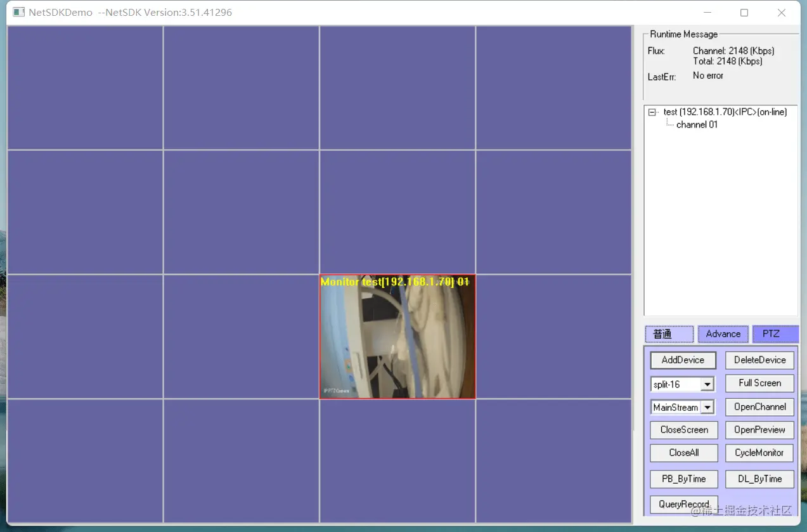This screenshot has width=807, height=532.
Task: Click the OpenPreview button
Action: tap(759, 430)
